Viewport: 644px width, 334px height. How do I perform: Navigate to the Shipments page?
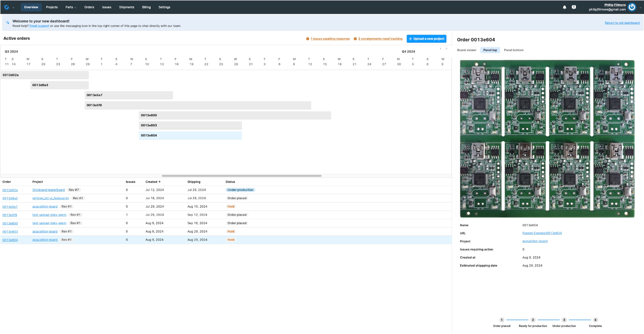126,7
